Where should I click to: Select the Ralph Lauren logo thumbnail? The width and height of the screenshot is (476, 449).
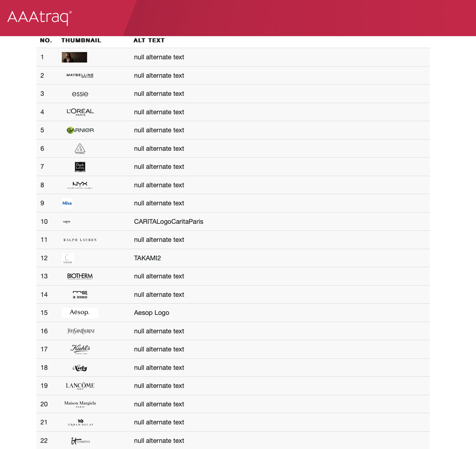[x=80, y=240]
